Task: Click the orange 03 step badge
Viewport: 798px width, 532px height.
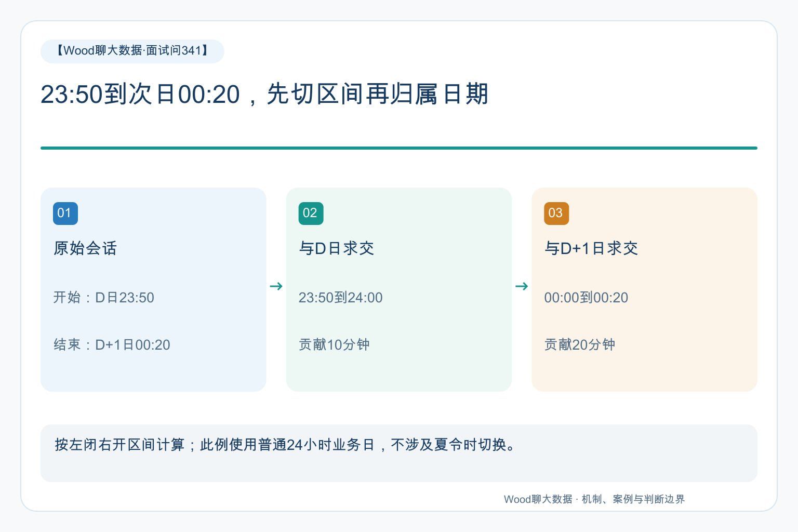Action: tap(556, 214)
